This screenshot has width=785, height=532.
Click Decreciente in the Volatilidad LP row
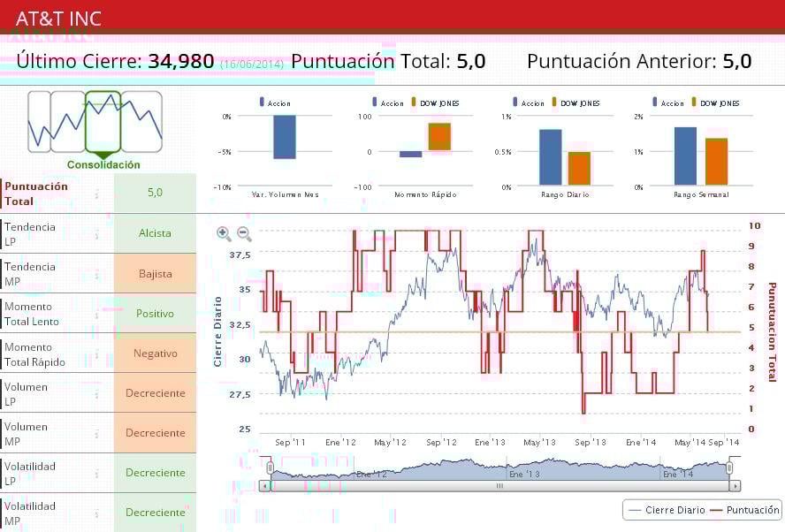click(156, 473)
